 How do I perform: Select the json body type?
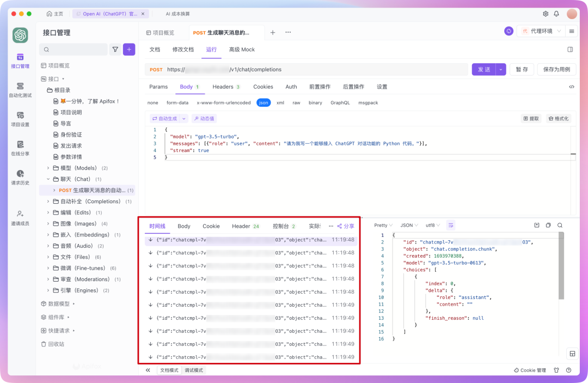264,102
